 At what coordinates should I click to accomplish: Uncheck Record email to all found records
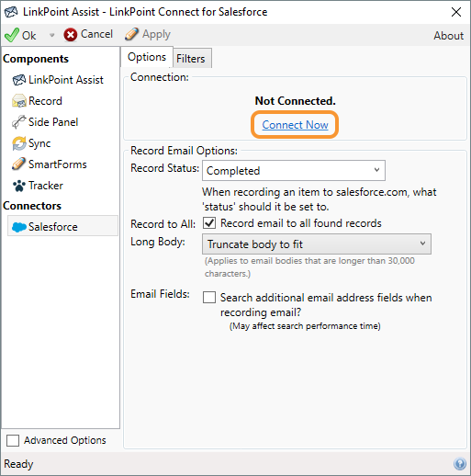(x=209, y=223)
